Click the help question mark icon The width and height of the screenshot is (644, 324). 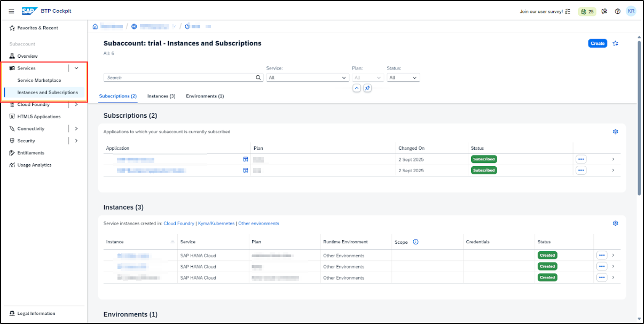pyautogui.click(x=617, y=11)
